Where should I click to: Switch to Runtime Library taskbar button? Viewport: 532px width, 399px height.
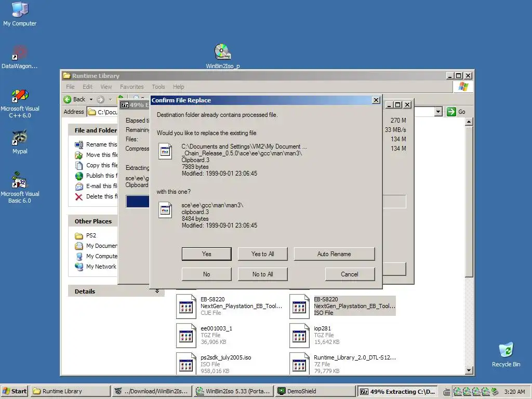pyautogui.click(x=71, y=391)
